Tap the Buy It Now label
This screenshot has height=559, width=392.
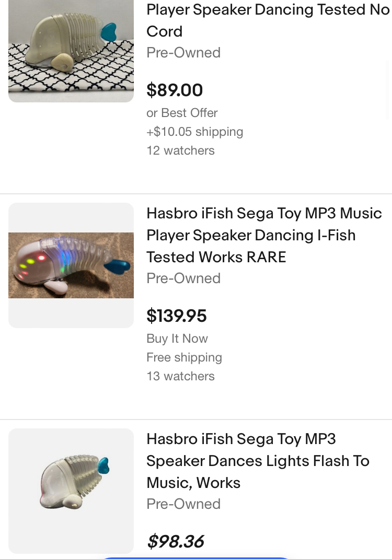[x=177, y=339]
